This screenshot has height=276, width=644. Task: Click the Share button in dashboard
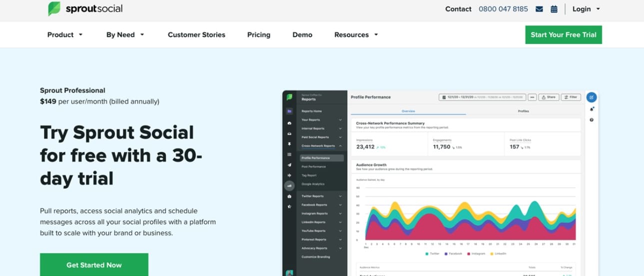pyautogui.click(x=549, y=97)
